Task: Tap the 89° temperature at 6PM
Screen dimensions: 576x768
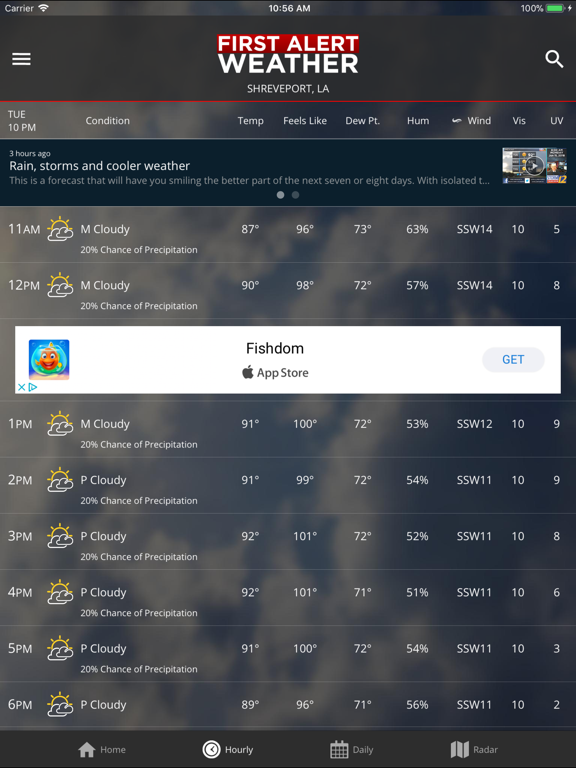Action: click(250, 704)
